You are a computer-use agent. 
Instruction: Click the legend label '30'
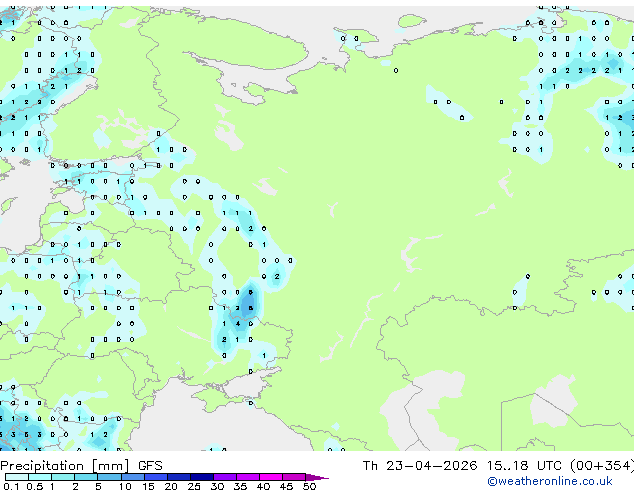coord(217,486)
